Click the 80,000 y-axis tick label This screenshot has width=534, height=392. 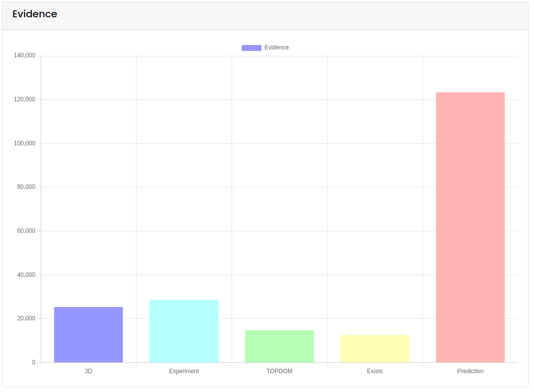point(26,187)
